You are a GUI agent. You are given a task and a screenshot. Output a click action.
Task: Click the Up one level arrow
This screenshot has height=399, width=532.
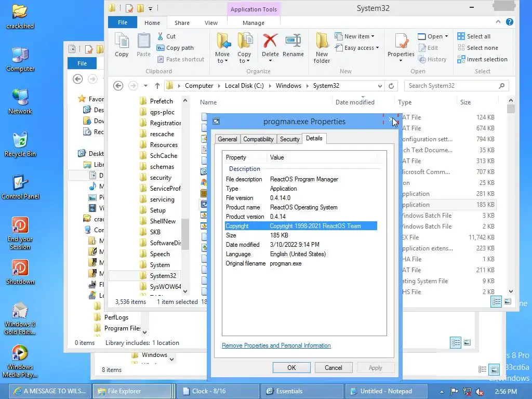pyautogui.click(x=157, y=86)
